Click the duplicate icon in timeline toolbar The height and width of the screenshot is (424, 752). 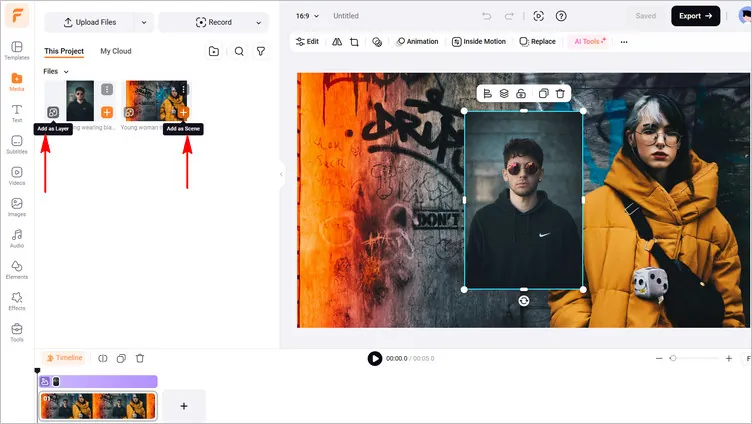click(121, 358)
